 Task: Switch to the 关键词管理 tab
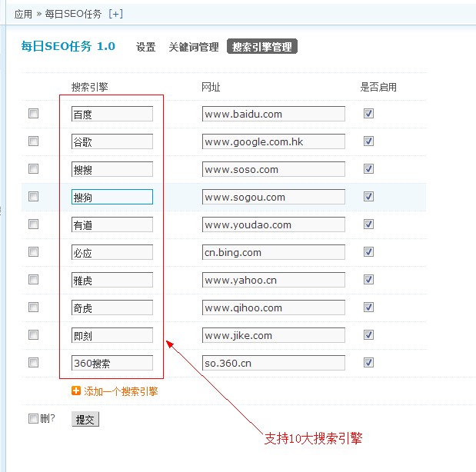pos(194,47)
